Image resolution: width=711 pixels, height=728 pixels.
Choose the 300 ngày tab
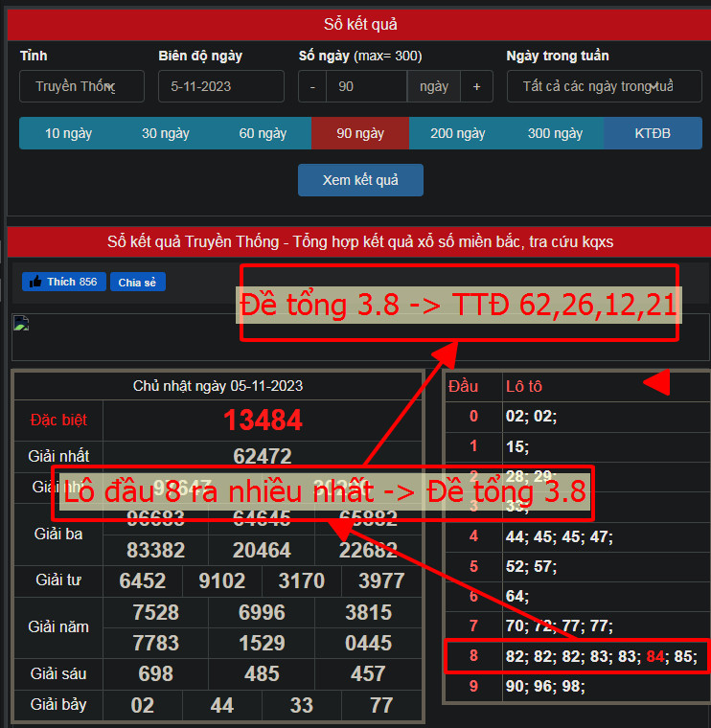coord(555,133)
